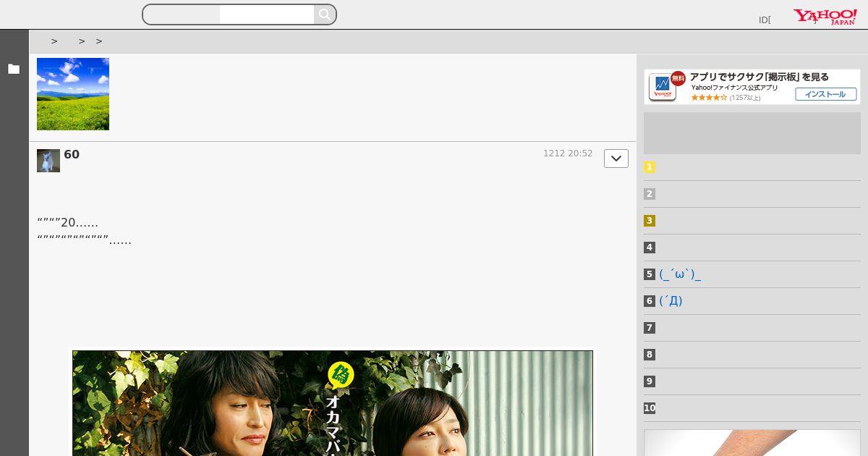868x456 pixels.
Task: Click the インストール button in the ad
Action: click(826, 94)
